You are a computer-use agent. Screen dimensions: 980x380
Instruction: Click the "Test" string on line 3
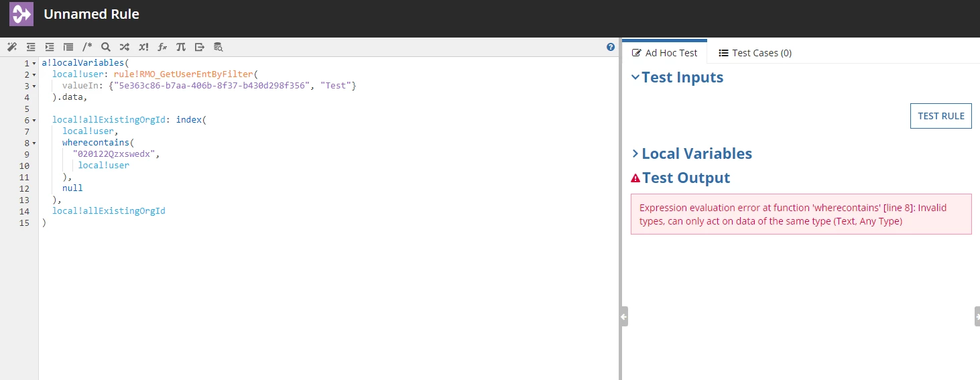click(336, 86)
